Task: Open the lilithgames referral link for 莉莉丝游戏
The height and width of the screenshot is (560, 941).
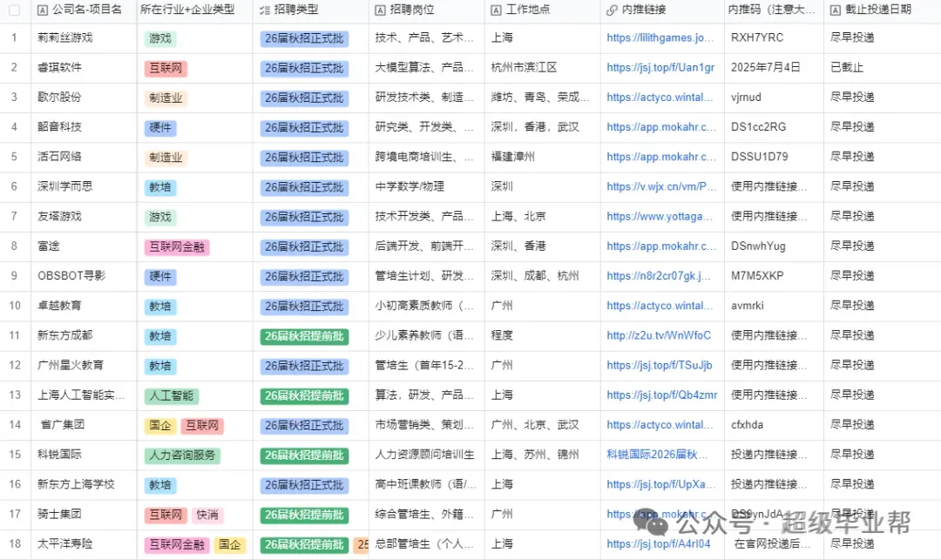Action: 660,37
